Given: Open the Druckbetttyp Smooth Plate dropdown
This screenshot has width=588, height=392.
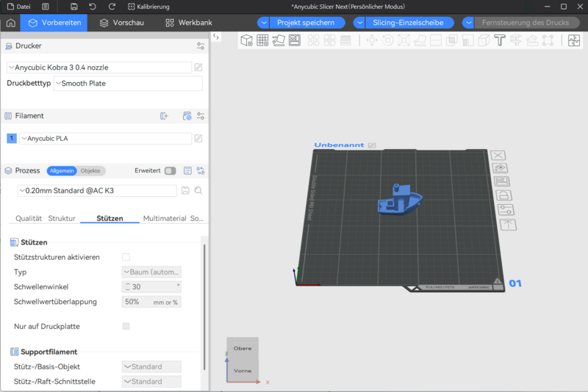Looking at the screenshot, I should coord(128,84).
